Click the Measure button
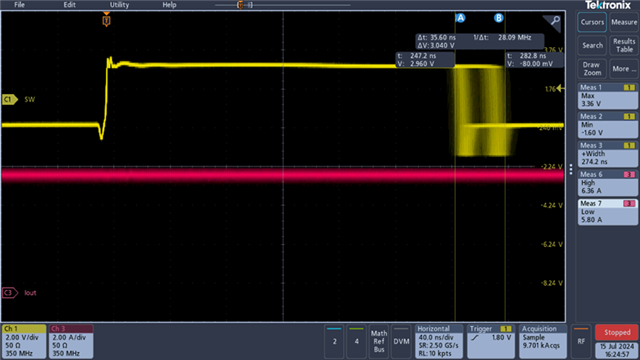640x360 pixels. click(624, 22)
